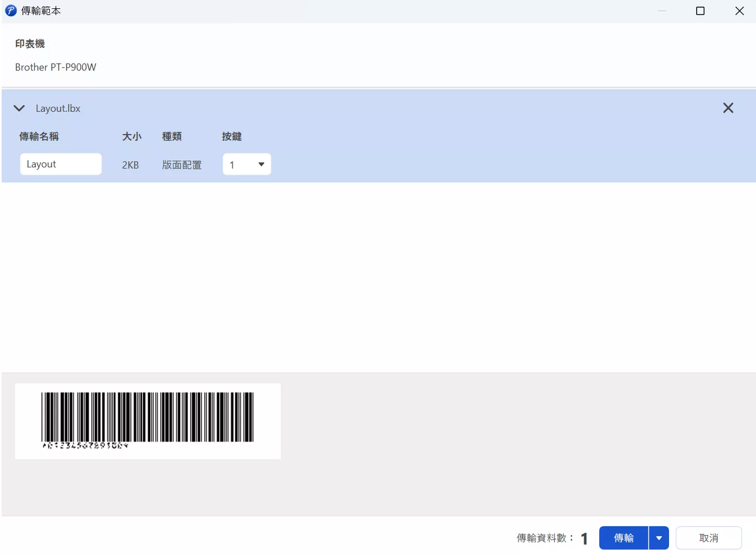Open the 按鍵 key number dropdown
756x554 pixels.
point(246,165)
